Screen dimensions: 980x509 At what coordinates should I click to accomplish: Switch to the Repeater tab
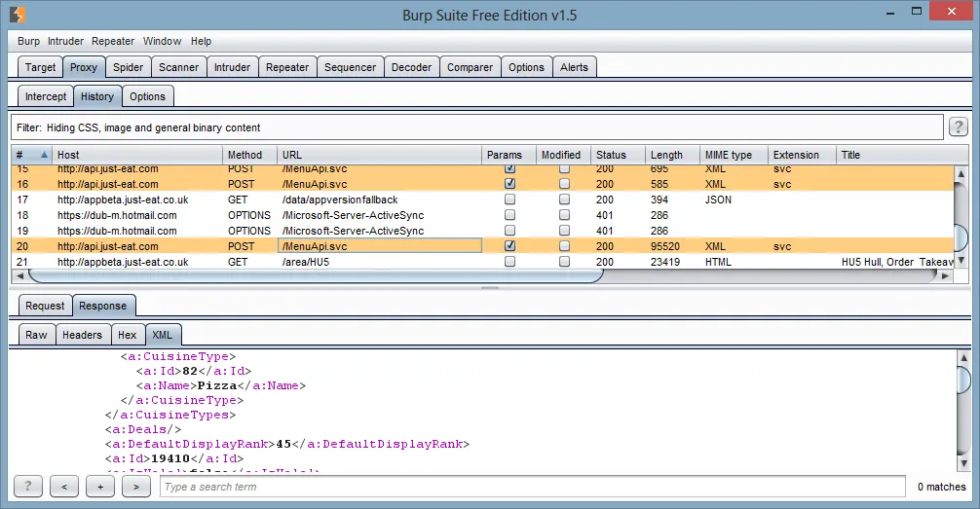click(287, 67)
